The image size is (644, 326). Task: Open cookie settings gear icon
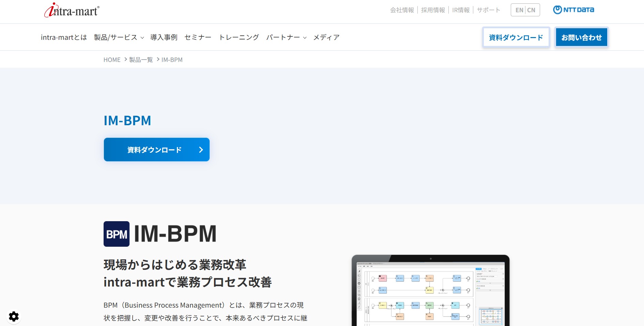click(x=14, y=316)
